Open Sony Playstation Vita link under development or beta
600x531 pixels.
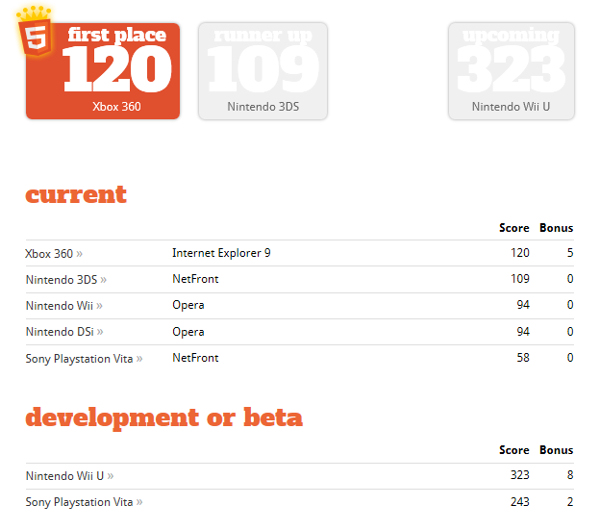pyautogui.click(x=84, y=502)
